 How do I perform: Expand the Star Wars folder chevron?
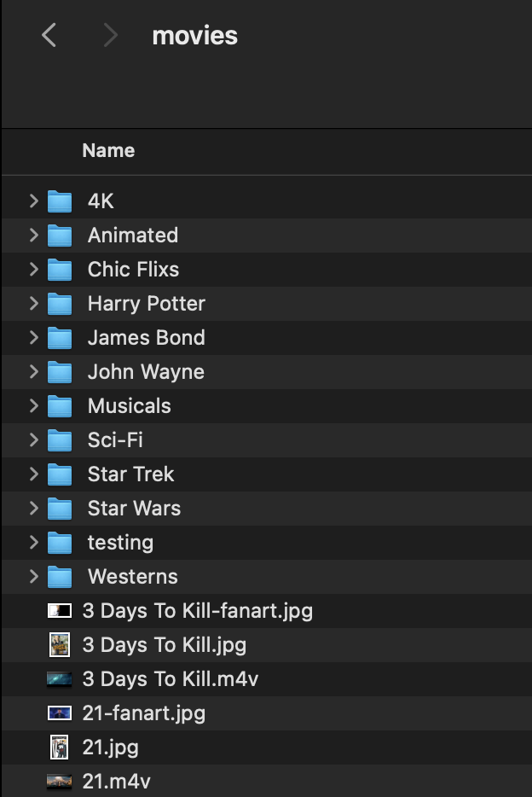[x=33, y=508]
